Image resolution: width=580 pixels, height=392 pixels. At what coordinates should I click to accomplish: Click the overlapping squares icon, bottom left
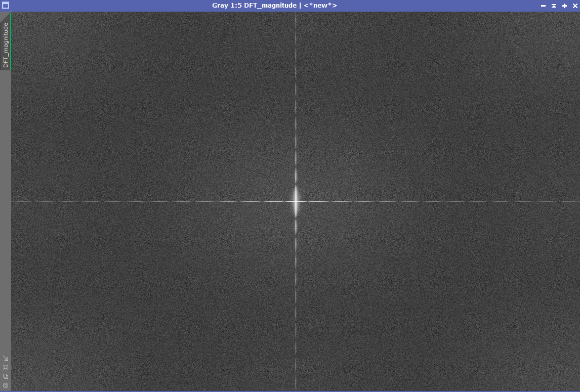pos(6,376)
